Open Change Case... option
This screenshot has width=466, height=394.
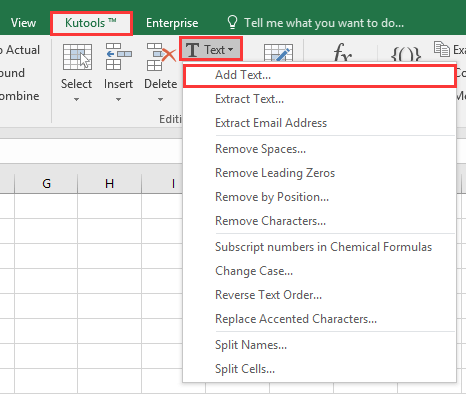(x=320, y=271)
